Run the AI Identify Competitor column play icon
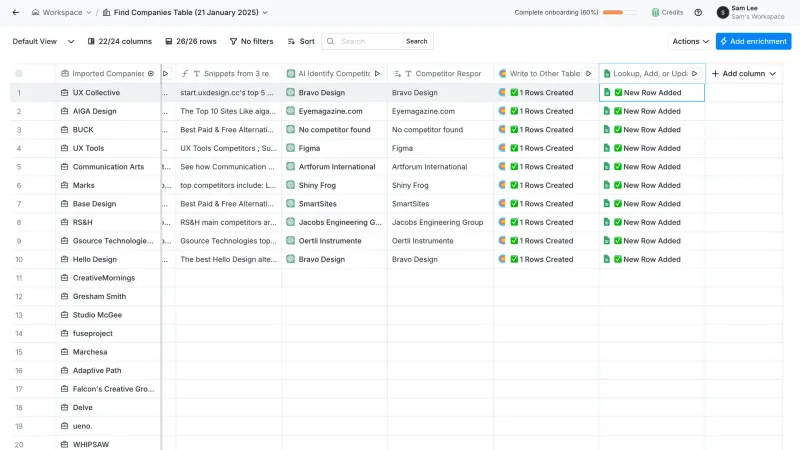 coord(377,73)
